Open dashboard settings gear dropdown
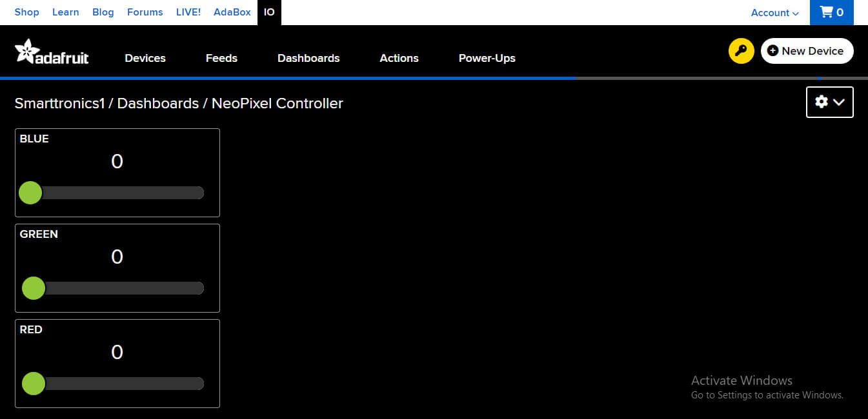The height and width of the screenshot is (419, 868). click(829, 102)
